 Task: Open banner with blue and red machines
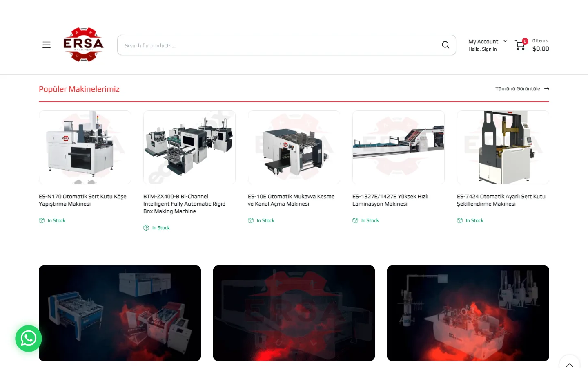(x=120, y=313)
